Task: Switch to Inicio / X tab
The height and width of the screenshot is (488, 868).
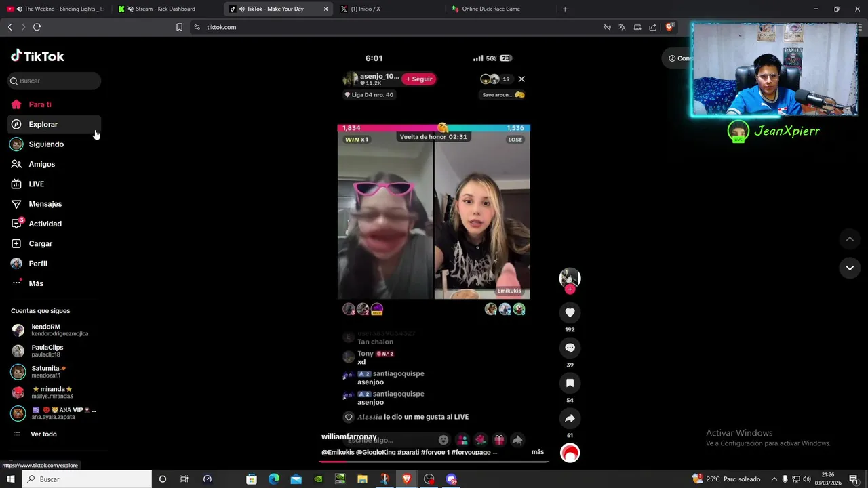Action: pyautogui.click(x=390, y=9)
